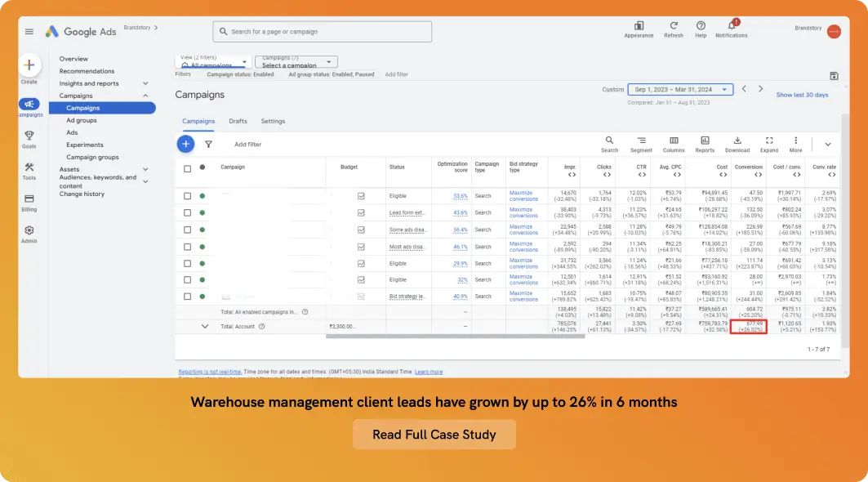The image size is (868, 482).
Task: Click the search for page or campaign field
Action: (323, 32)
